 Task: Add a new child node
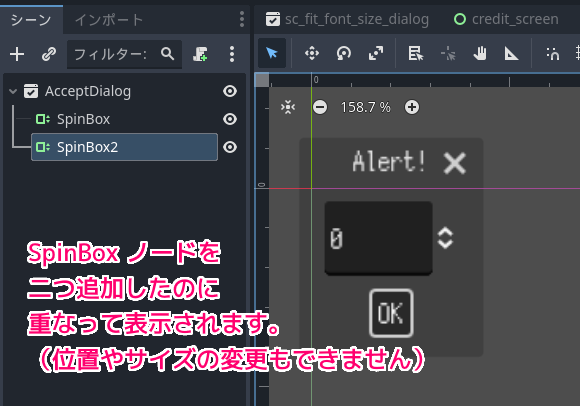[17, 54]
